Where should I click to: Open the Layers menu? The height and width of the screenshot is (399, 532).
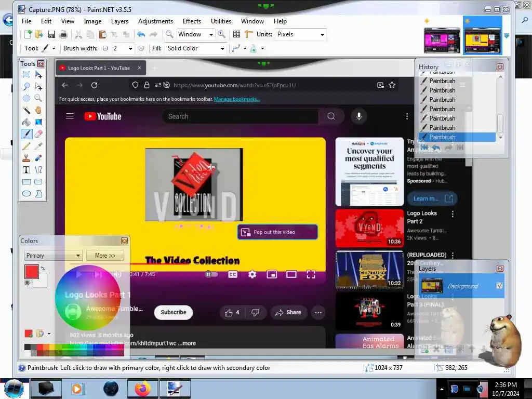pyautogui.click(x=120, y=21)
